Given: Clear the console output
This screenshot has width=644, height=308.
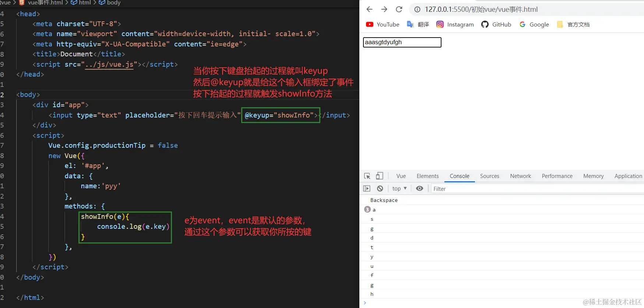Looking at the screenshot, I should 380,189.
